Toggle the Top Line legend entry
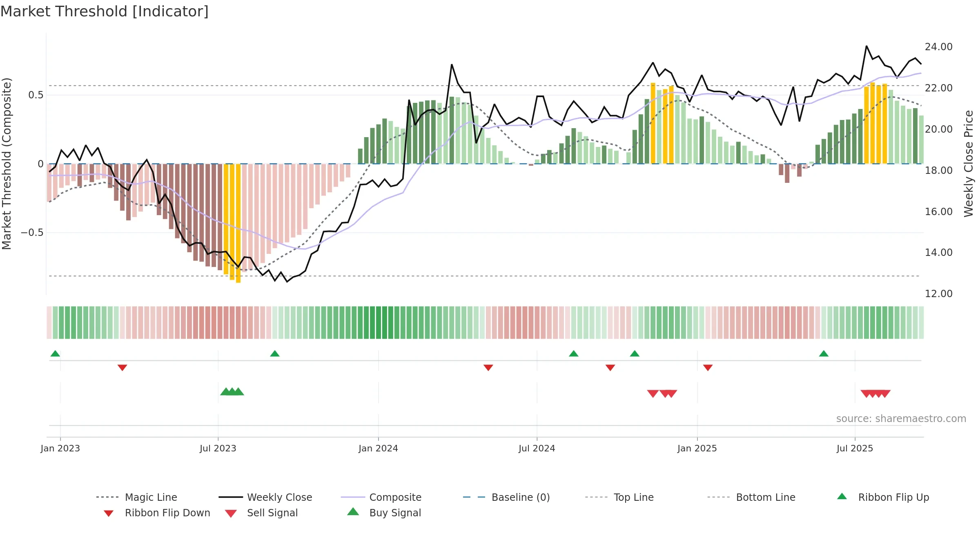The image size is (980, 551). [619, 497]
